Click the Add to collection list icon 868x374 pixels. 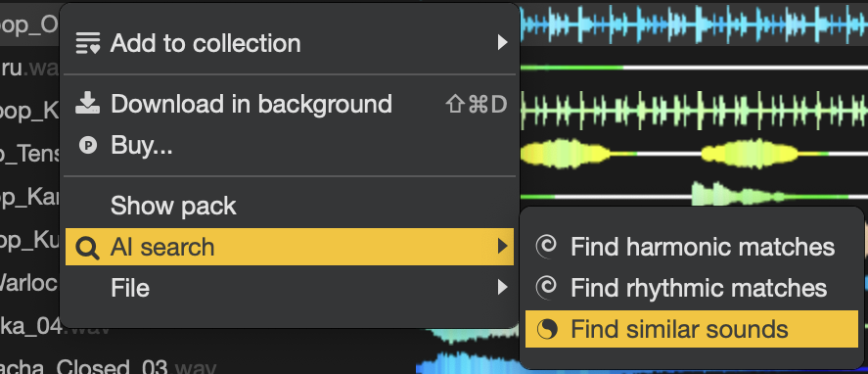pyautogui.click(x=87, y=43)
